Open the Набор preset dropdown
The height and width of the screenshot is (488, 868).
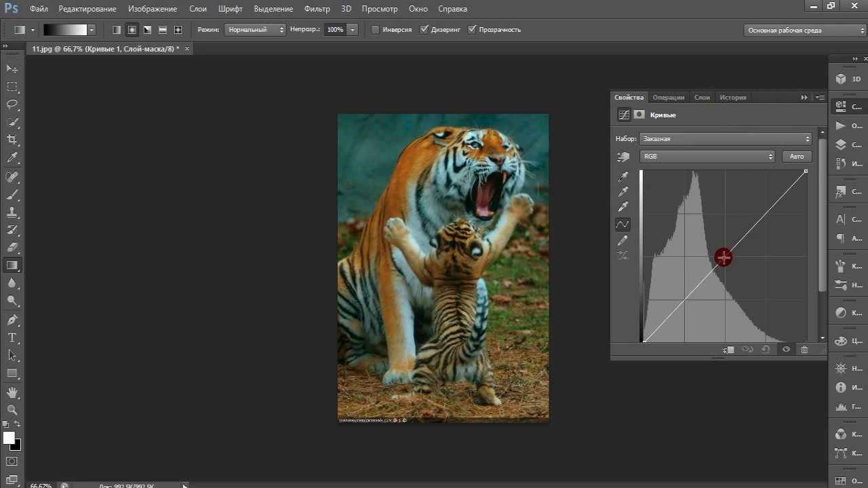pyautogui.click(x=725, y=139)
